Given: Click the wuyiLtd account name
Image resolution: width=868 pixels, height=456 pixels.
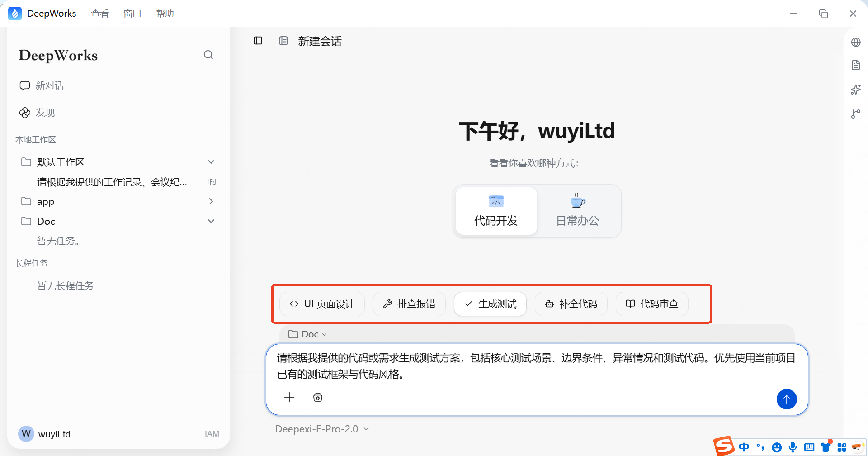Looking at the screenshot, I should 54,434.
